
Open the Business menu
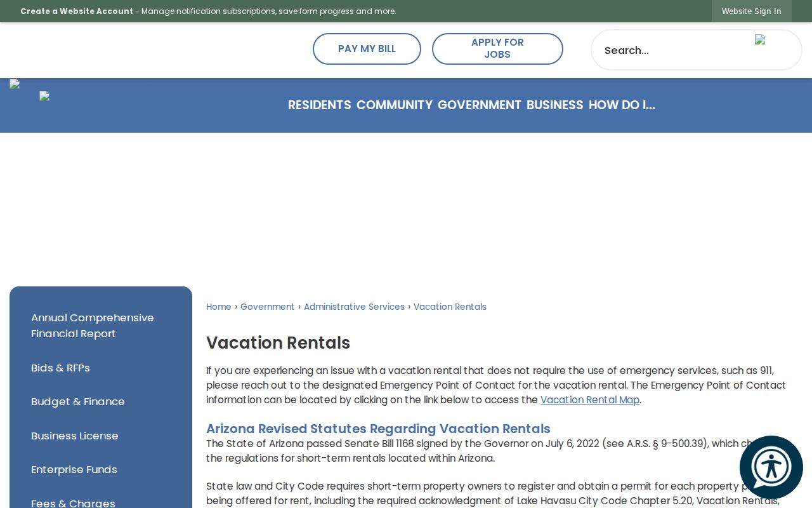tap(555, 105)
